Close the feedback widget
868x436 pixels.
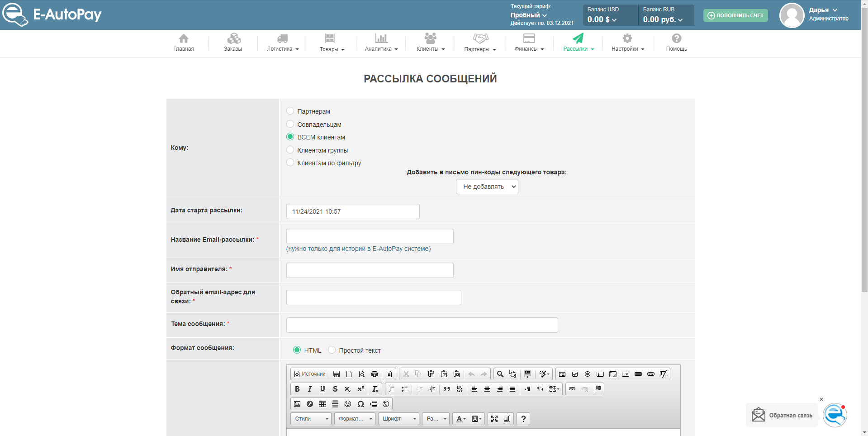[x=821, y=399]
